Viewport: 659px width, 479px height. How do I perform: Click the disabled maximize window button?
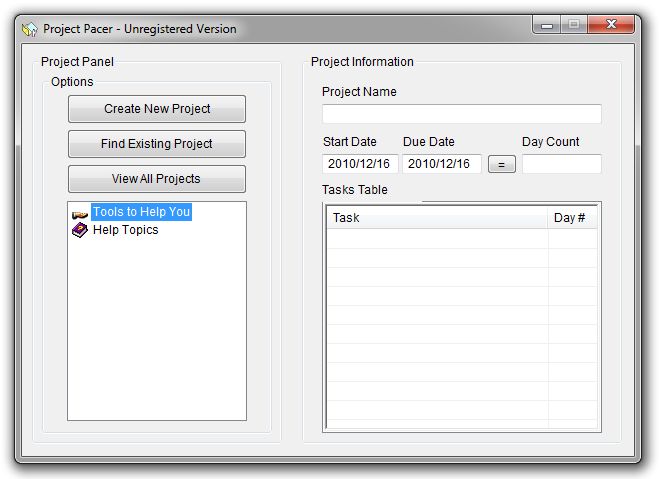[574, 24]
